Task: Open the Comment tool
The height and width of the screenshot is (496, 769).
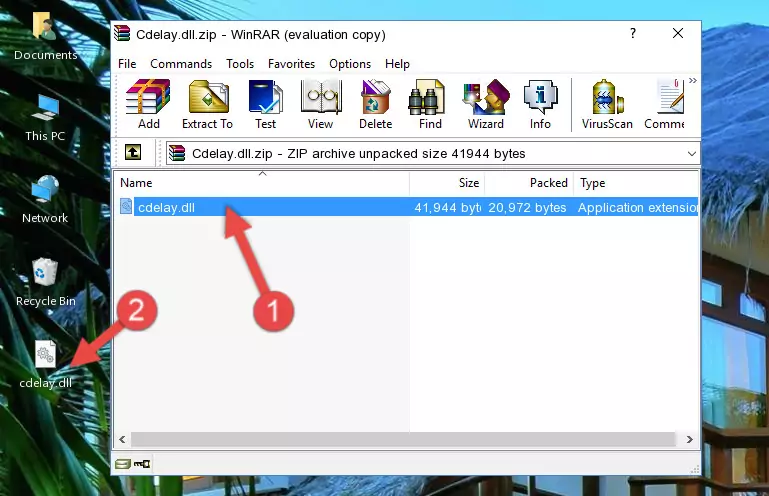Action: click(x=665, y=104)
